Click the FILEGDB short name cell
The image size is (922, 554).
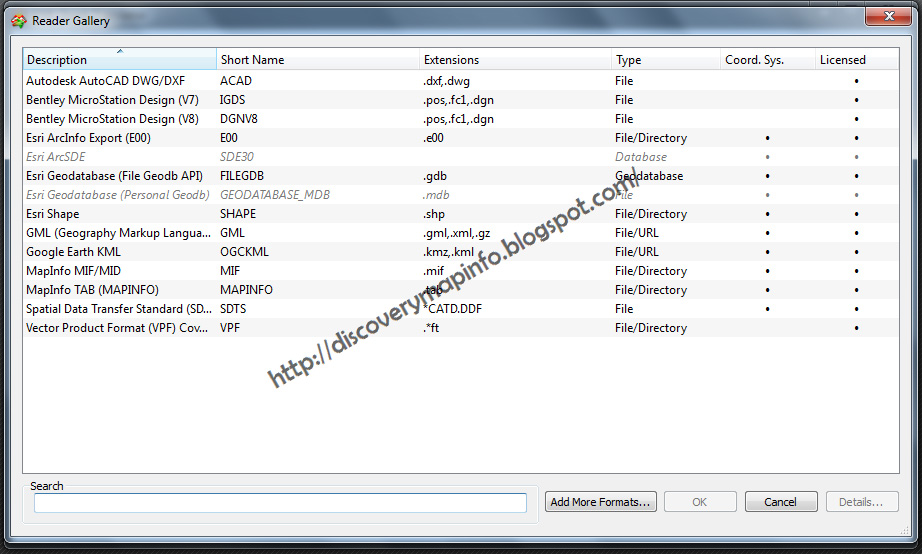[x=242, y=176]
